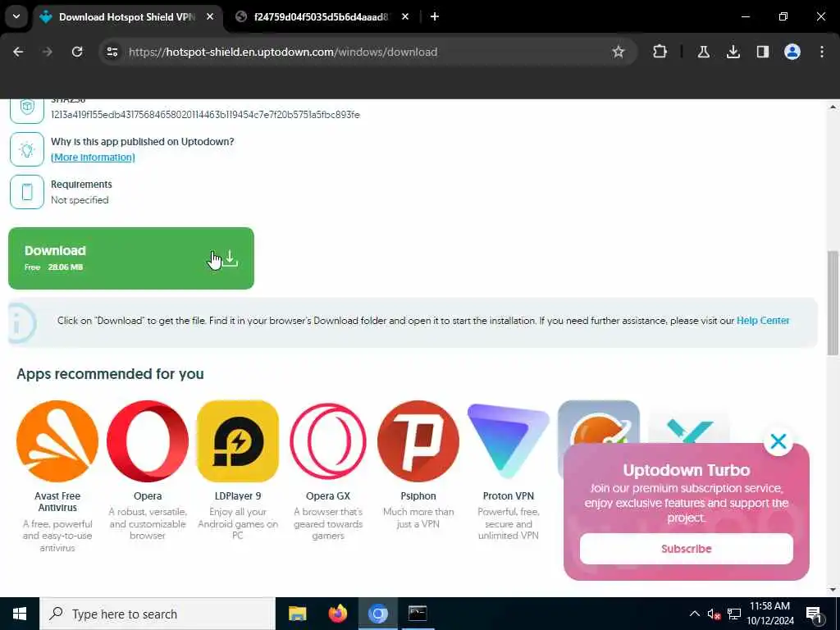Open the Opera app icon
Screen dimensions: 840x630
point(148,441)
